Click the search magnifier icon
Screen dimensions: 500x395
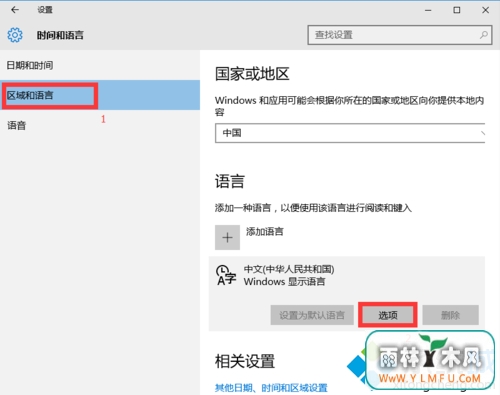click(484, 35)
